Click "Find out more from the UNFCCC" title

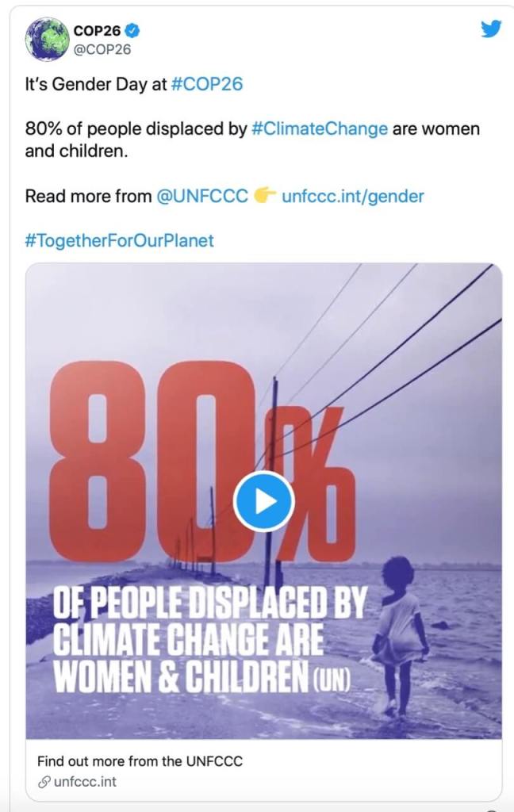140,761
